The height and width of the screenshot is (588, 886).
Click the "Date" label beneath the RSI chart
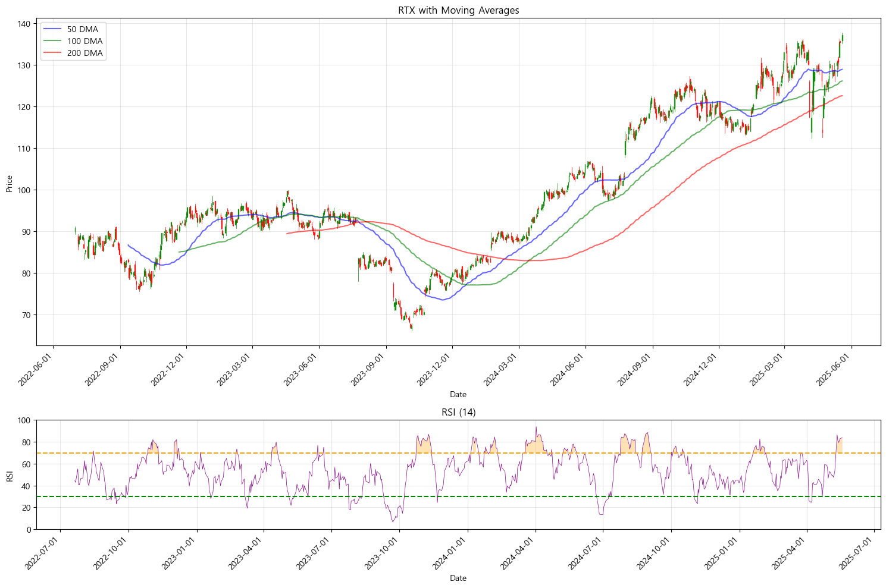[458, 578]
